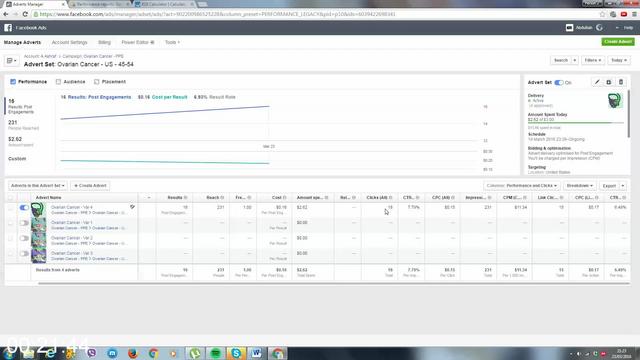Click the account profile picture icon in header
This screenshot has width=640, height=360.
click(569, 27)
